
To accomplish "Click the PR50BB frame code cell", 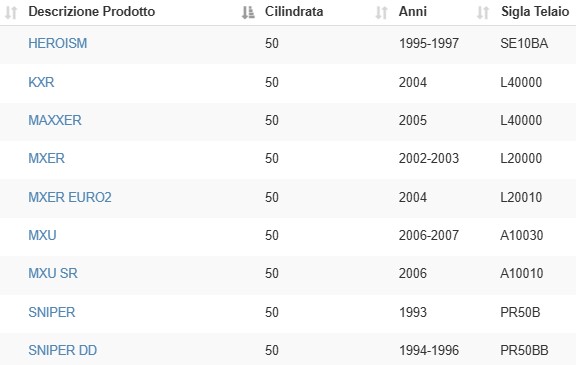I will click(524, 350).
